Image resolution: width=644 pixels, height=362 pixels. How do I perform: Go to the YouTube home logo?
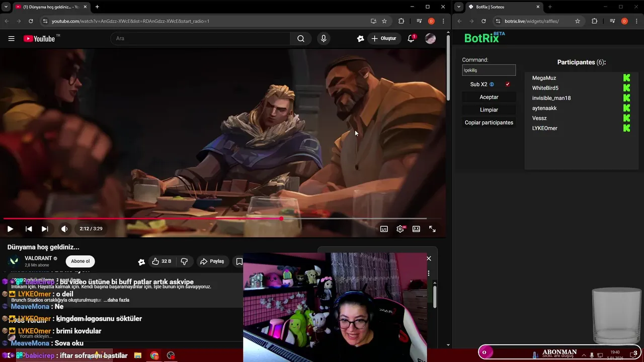click(x=39, y=39)
